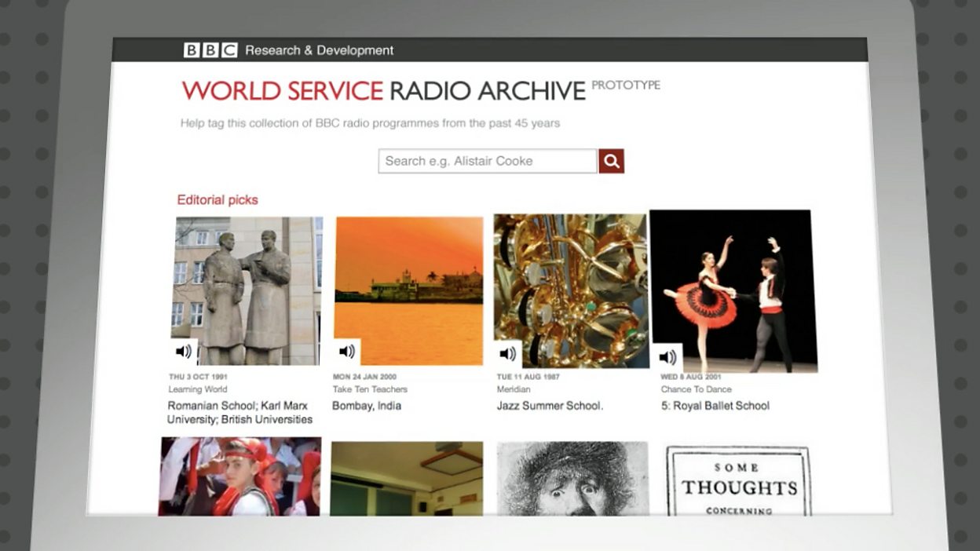
Task: Click "Research & Development" in the header
Action: [x=318, y=49]
